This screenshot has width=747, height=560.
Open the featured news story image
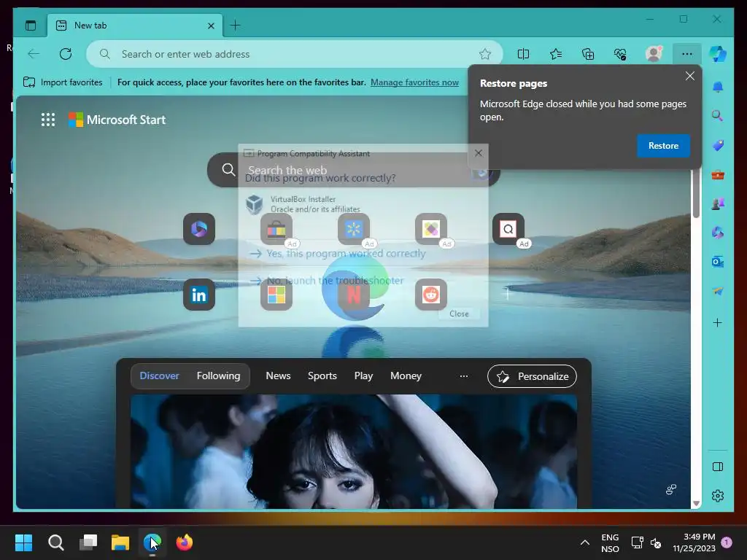tap(354, 451)
